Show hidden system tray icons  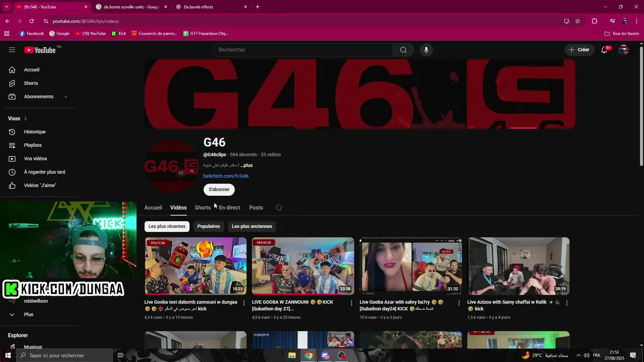tap(578, 355)
